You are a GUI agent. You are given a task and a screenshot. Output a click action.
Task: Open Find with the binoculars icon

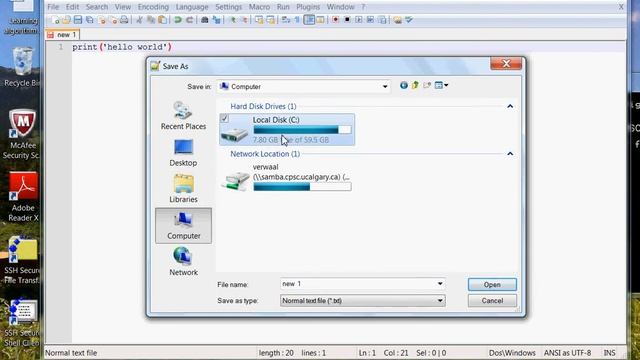tap(205, 20)
